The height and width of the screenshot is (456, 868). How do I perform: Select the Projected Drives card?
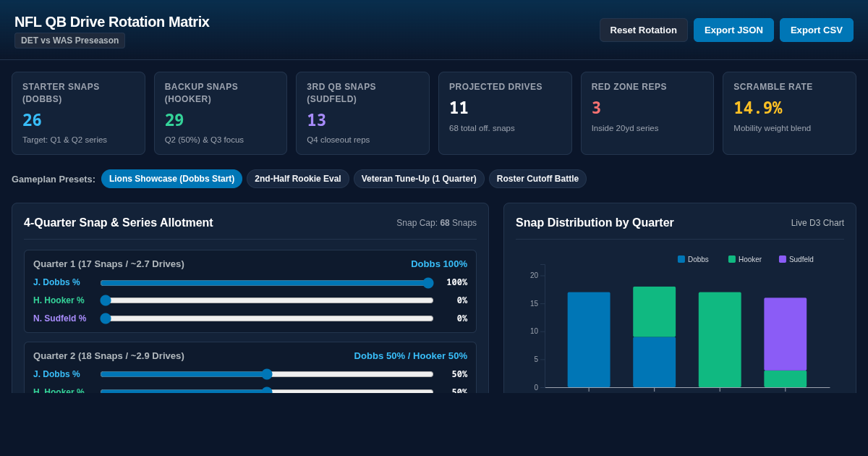[505, 113]
